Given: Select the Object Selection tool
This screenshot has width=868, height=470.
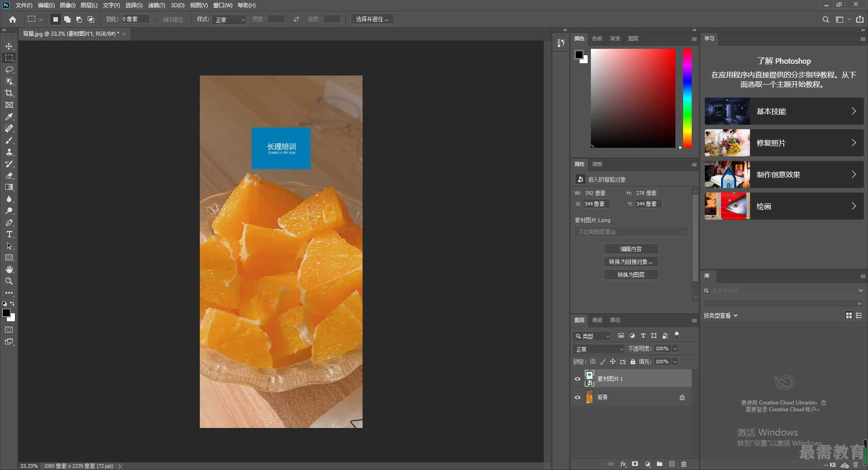Looking at the screenshot, I should point(9,81).
